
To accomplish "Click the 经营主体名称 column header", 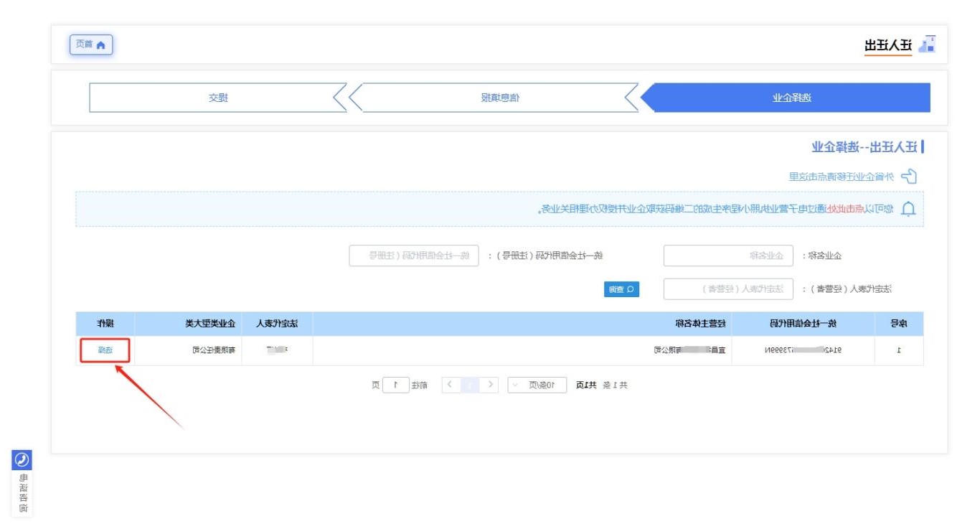I will (522, 324).
